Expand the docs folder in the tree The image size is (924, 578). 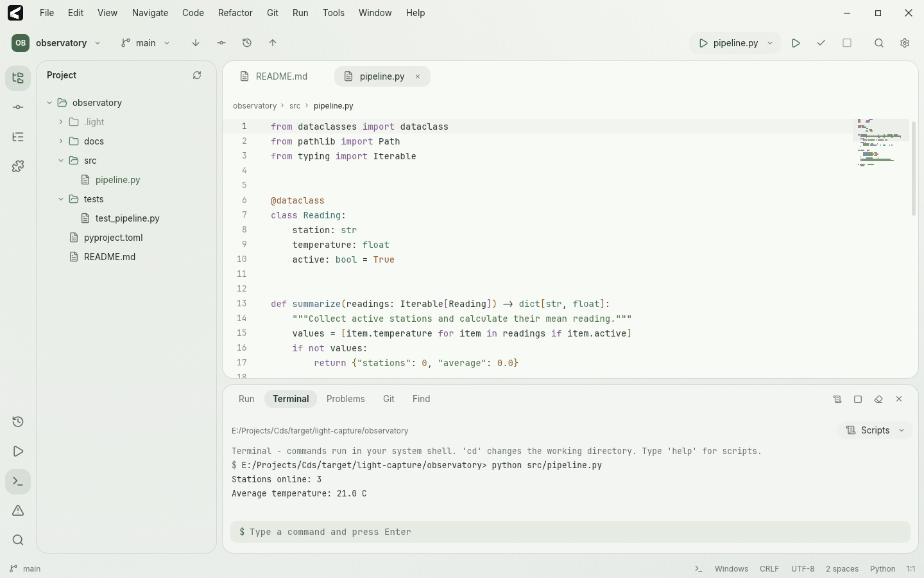[61, 141]
